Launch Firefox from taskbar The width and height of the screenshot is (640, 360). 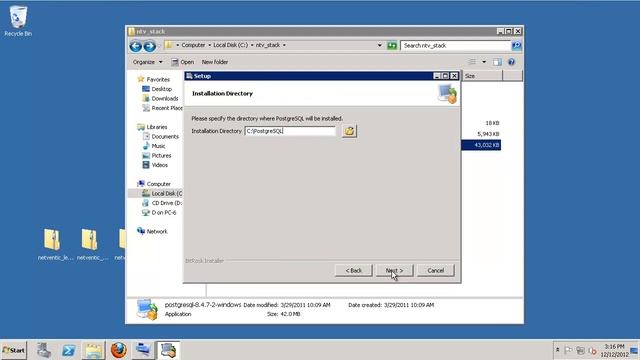pyautogui.click(x=119, y=350)
